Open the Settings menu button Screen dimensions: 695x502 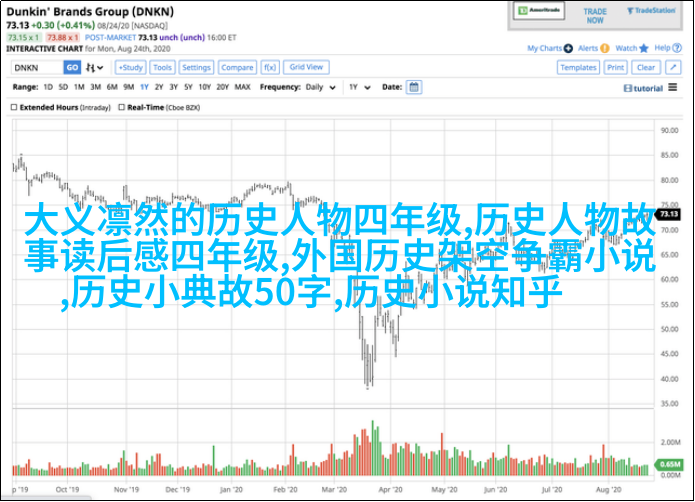pyautogui.click(x=196, y=67)
